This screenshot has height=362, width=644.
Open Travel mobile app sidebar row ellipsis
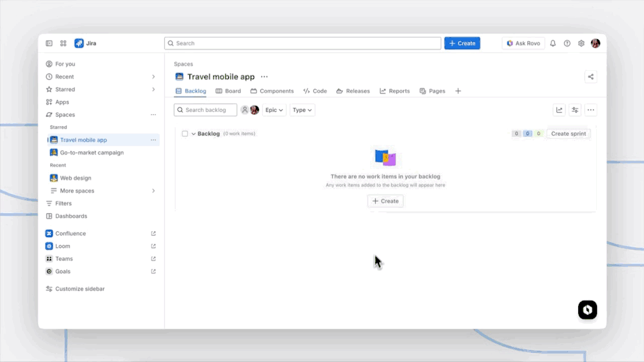tap(153, 140)
